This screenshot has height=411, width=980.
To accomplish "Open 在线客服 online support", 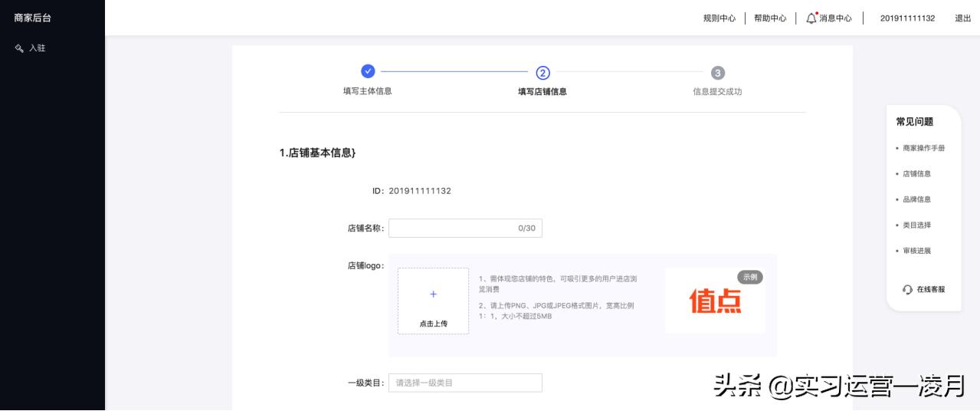I will pyautogui.click(x=931, y=290).
